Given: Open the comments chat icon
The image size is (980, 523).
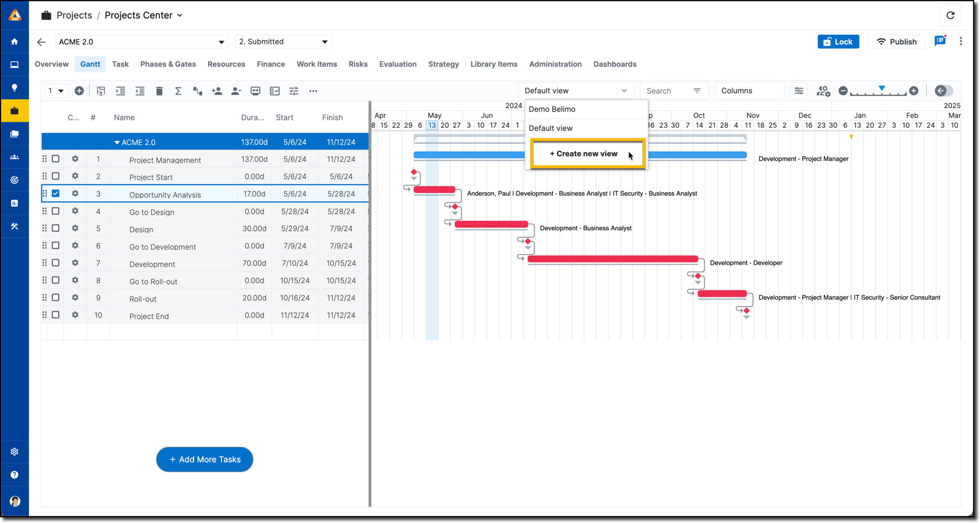Looking at the screenshot, I should coord(939,41).
